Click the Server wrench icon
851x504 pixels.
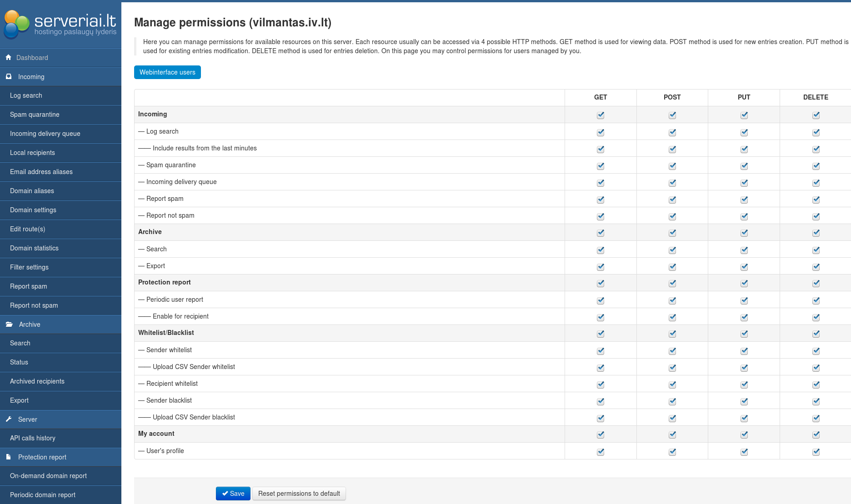9,419
